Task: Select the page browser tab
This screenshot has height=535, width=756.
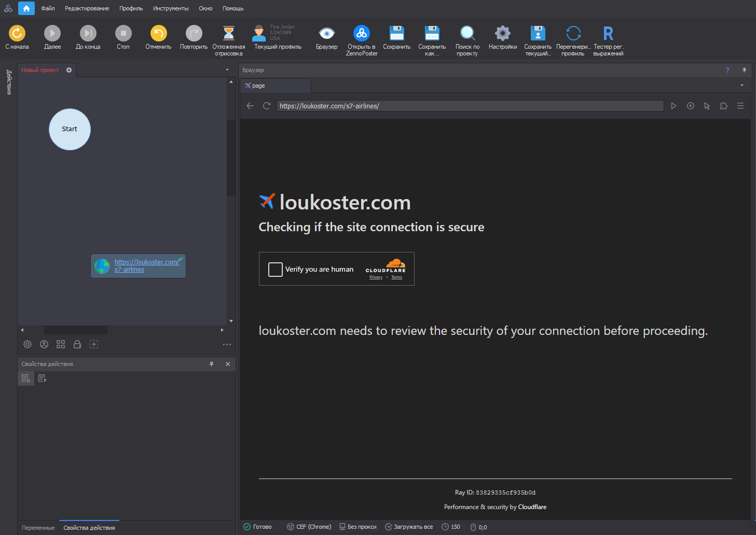Action: tap(275, 86)
